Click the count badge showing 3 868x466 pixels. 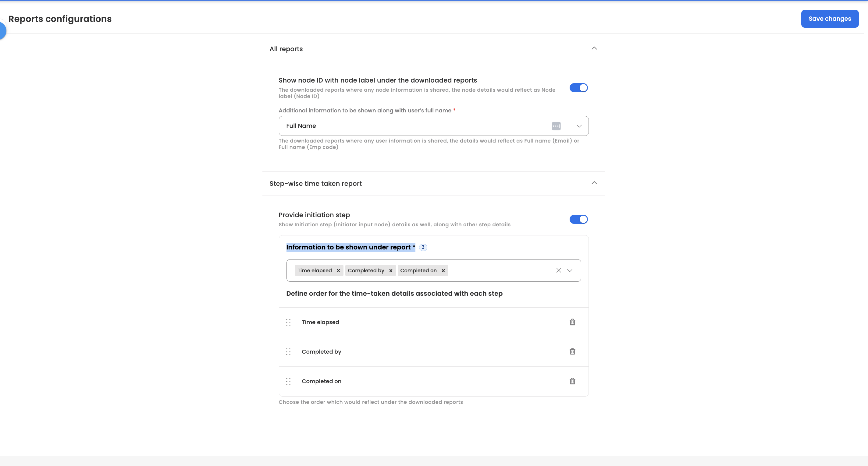(423, 247)
